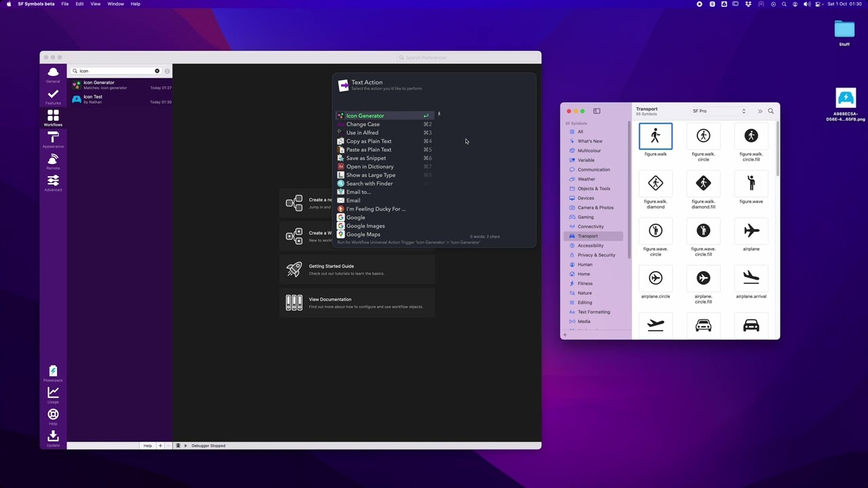
Task: Select Camera & Photos category
Action: click(593, 207)
